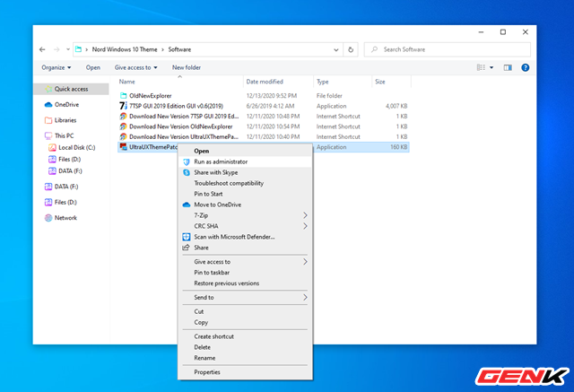Open the Organize menu
This screenshot has width=574, height=392.
(57, 67)
